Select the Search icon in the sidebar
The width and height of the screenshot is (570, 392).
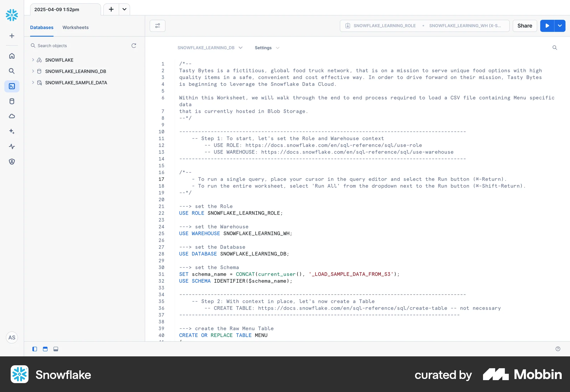point(12,71)
